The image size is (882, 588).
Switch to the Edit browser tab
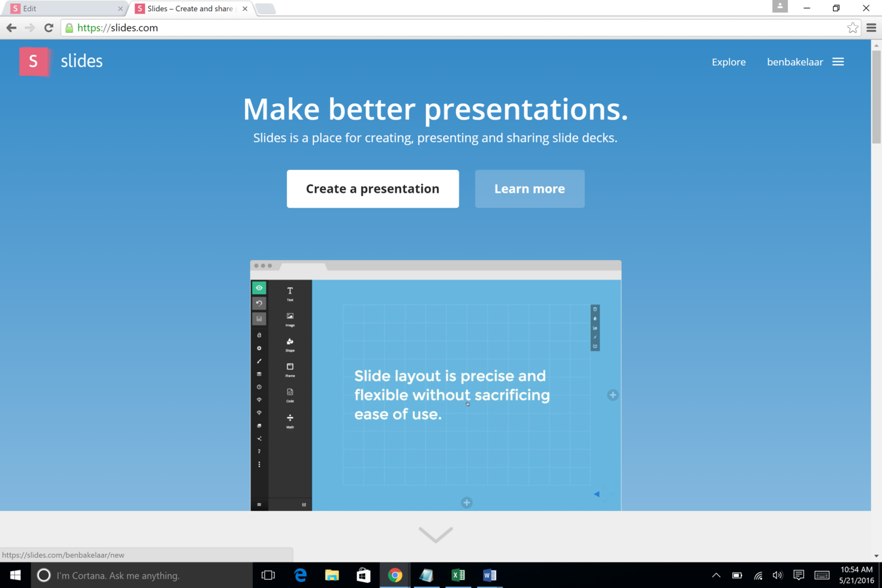tap(65, 8)
